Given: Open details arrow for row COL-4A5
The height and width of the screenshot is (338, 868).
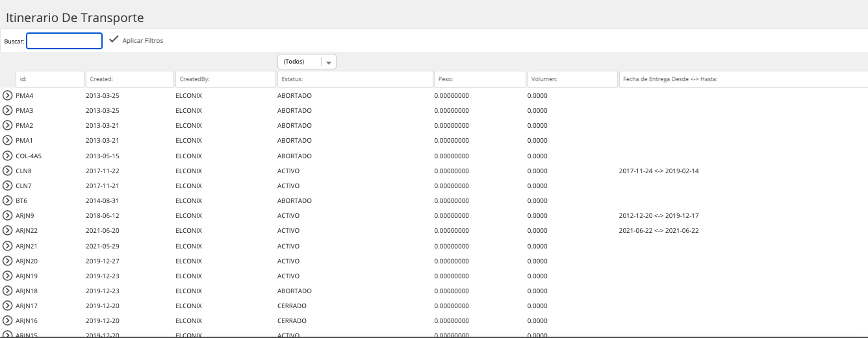Looking at the screenshot, I should pyautogui.click(x=8, y=156).
